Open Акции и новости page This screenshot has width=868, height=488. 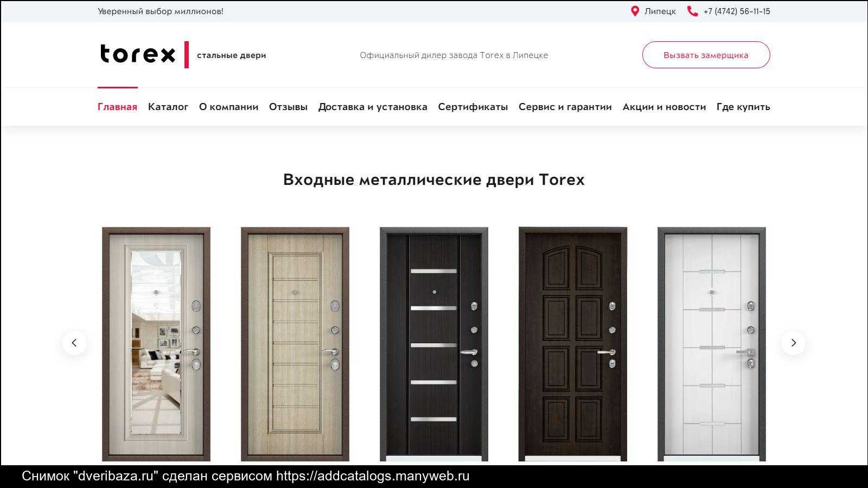tap(664, 107)
